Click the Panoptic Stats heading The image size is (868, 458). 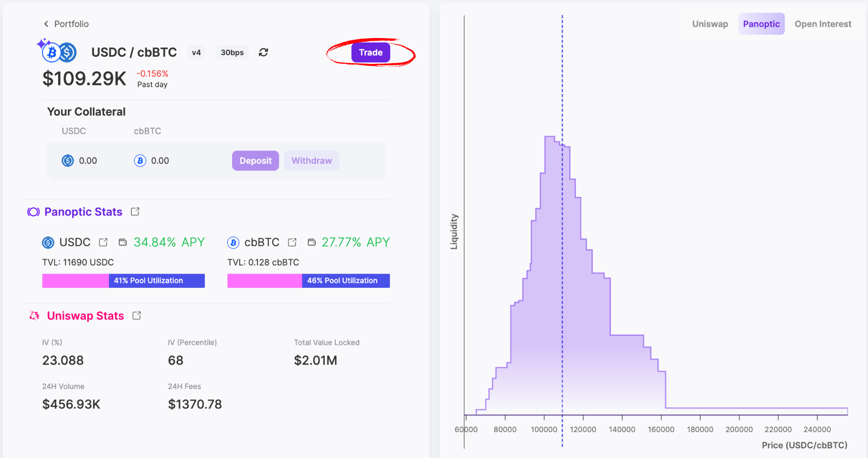click(83, 212)
